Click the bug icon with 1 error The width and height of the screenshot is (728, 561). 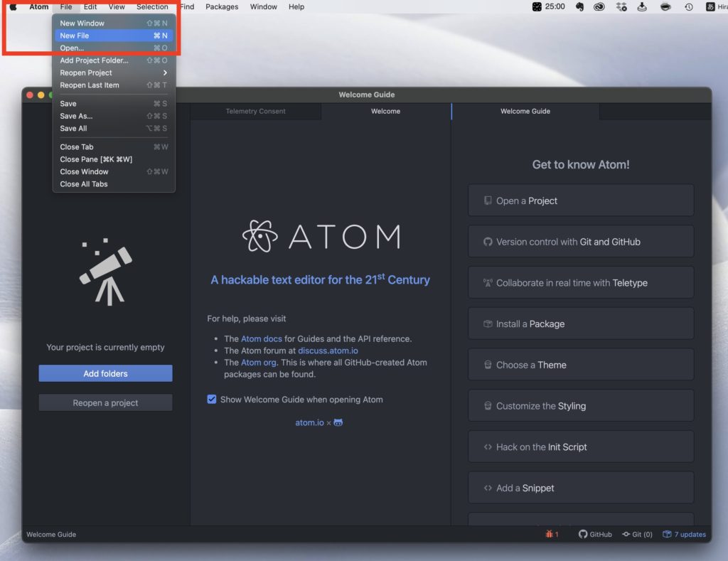point(552,534)
